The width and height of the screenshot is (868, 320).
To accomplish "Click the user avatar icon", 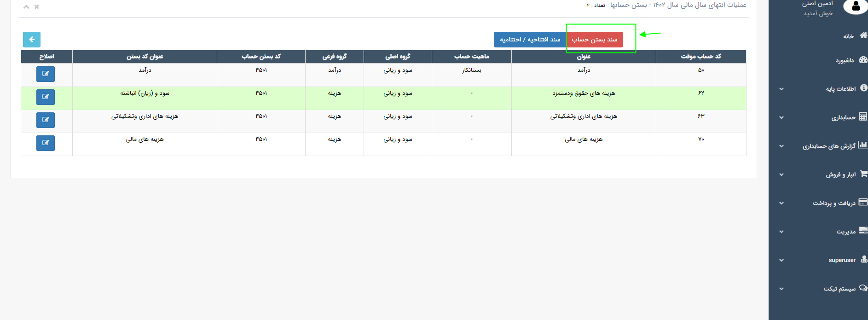I will pos(856,6).
